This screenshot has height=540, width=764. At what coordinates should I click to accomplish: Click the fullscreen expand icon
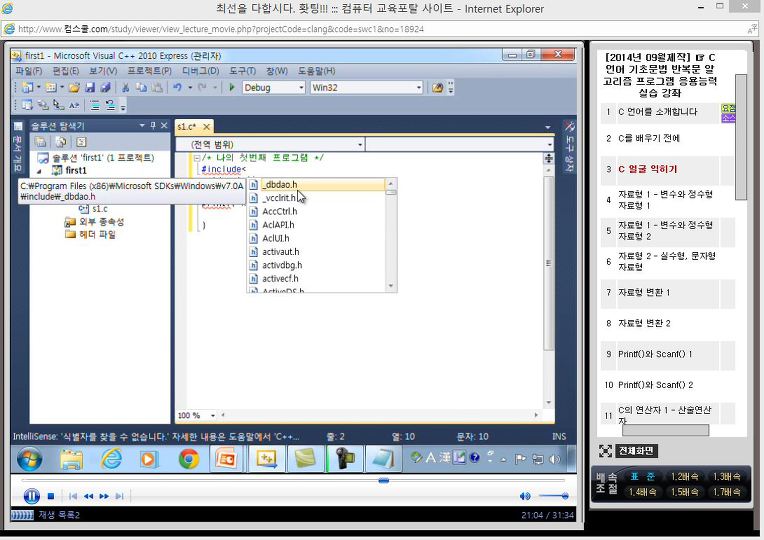605,451
